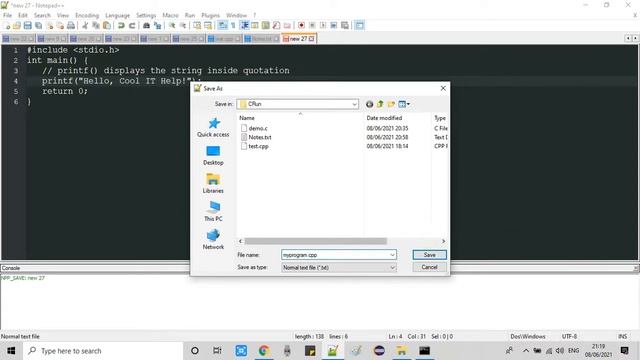Viewport: 640px width, 360px height.
Task: Click the horizontal scrollbar right arrow in file list
Action: [x=443, y=241]
